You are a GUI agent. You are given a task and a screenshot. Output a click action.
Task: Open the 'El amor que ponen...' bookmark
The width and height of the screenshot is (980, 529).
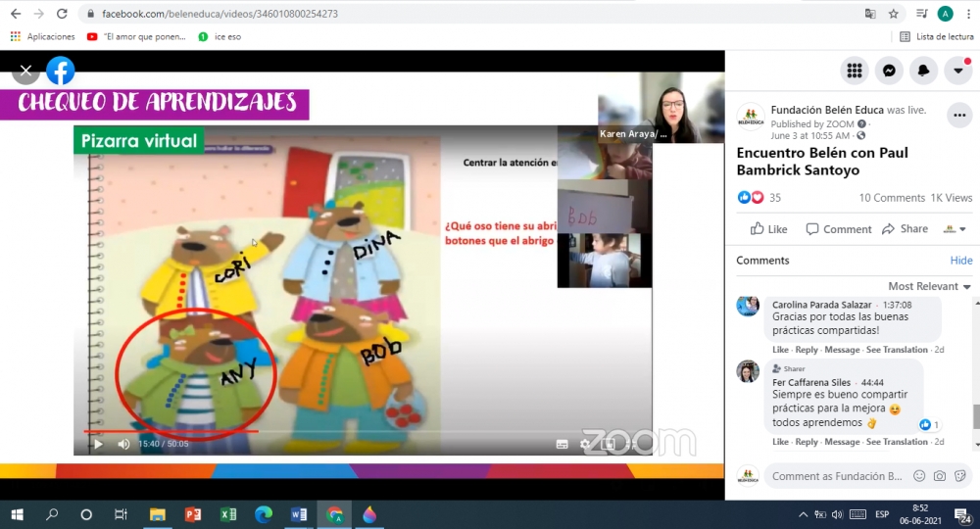click(136, 37)
